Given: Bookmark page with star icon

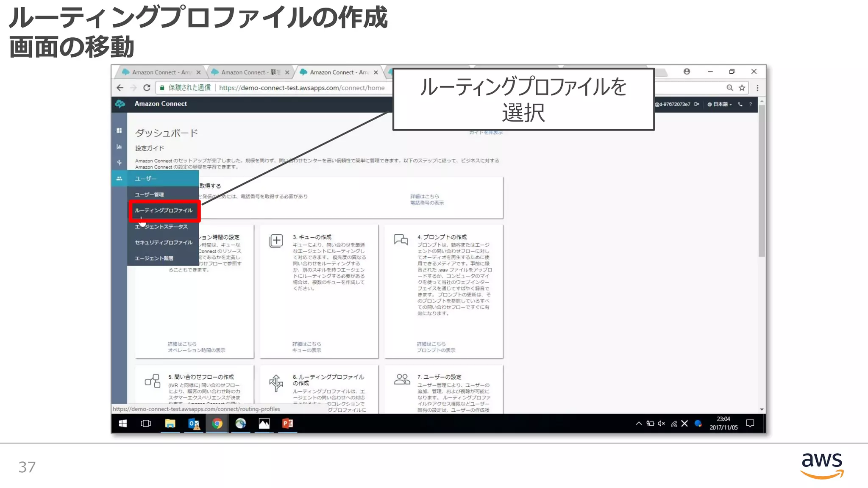Looking at the screenshot, I should 742,88.
